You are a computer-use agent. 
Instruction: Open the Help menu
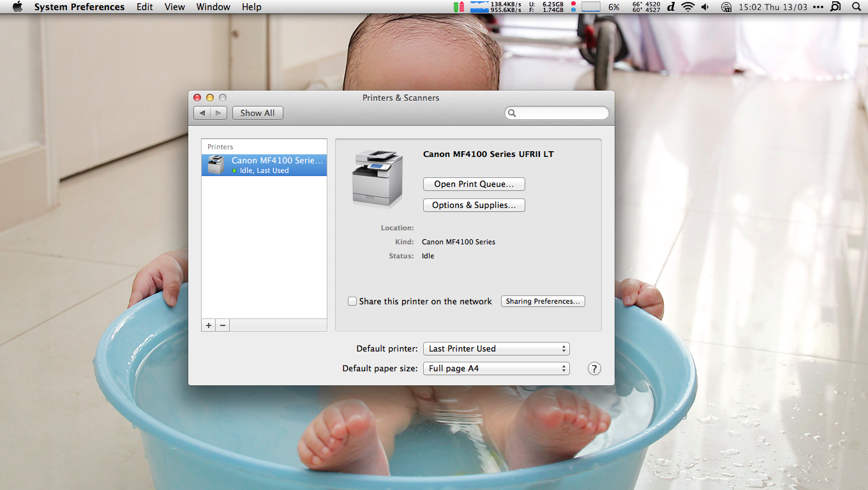coord(251,7)
